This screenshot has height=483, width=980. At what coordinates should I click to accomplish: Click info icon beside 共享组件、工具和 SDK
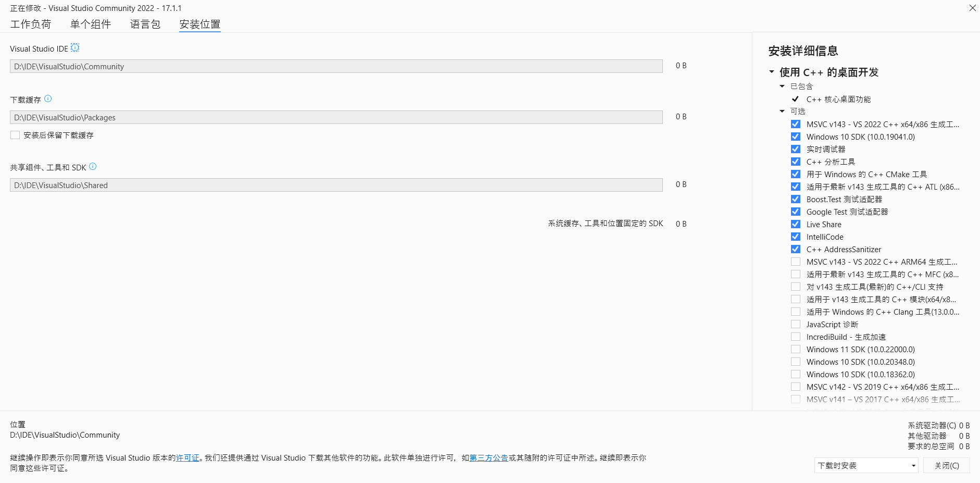pyautogui.click(x=93, y=166)
